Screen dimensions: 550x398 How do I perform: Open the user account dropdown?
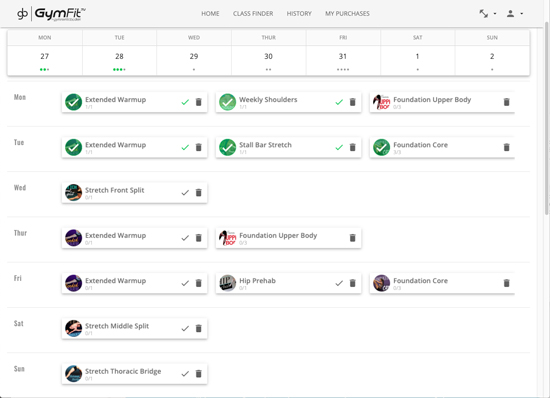point(515,14)
